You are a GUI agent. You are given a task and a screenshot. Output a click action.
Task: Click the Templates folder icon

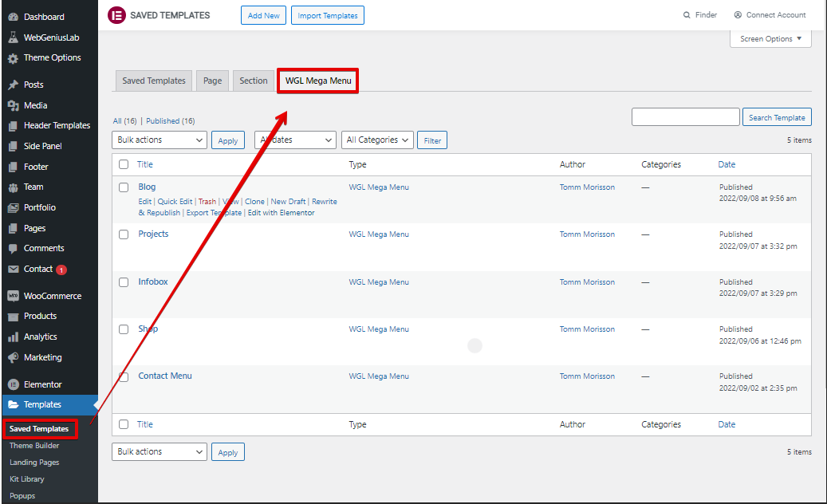(x=14, y=405)
